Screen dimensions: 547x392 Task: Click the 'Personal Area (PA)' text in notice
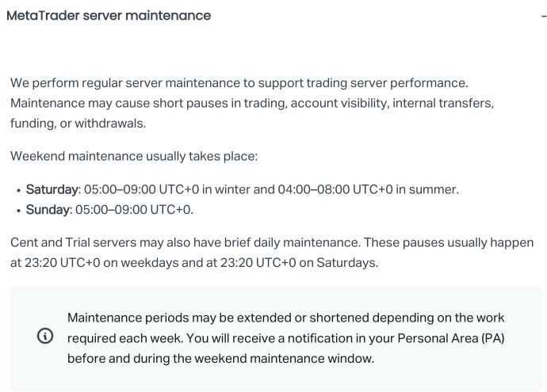pos(451,338)
